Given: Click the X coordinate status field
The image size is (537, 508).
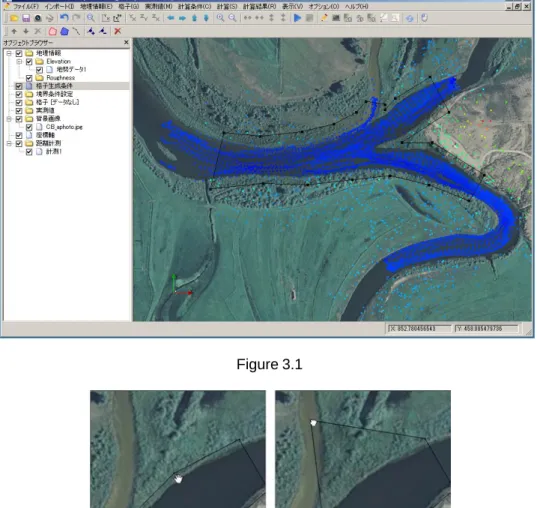Looking at the screenshot, I should click(419, 329).
